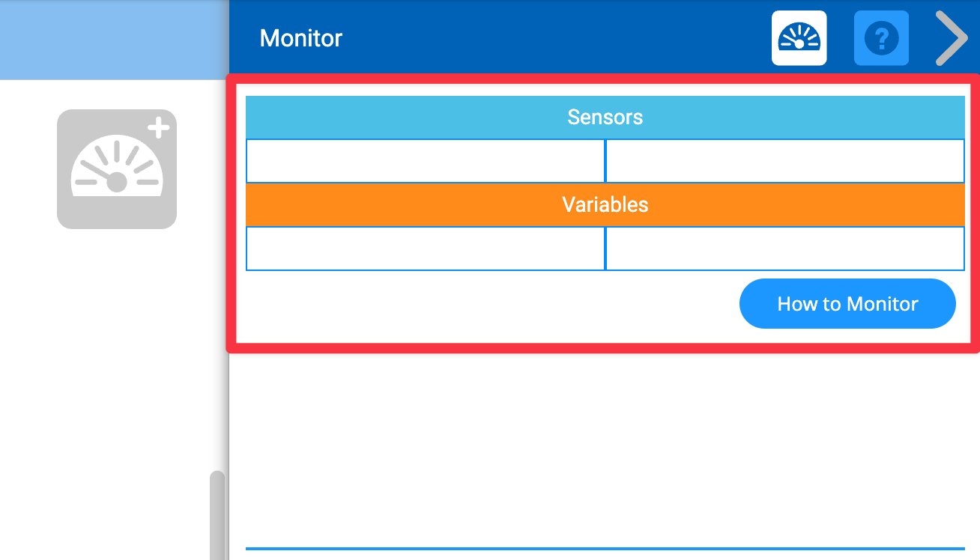The height and width of the screenshot is (560, 980).
Task: Open help via the circled question mark
Action: point(881,37)
